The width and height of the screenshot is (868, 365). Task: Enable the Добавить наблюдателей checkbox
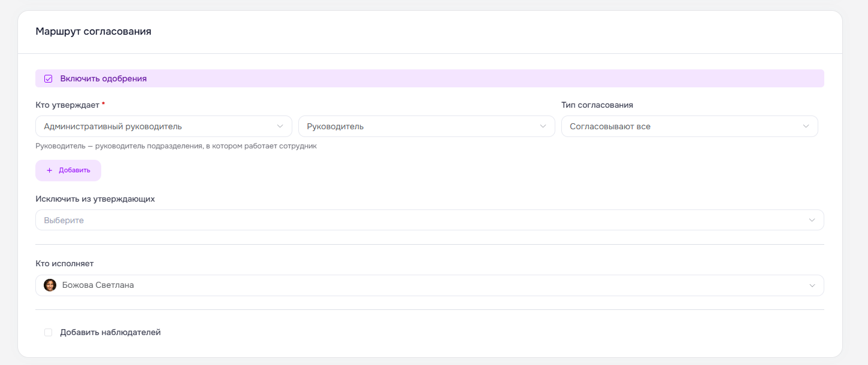pos(49,332)
